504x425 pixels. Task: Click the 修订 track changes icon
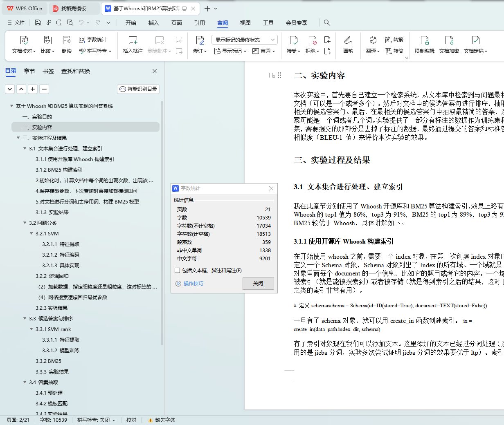tap(200, 40)
